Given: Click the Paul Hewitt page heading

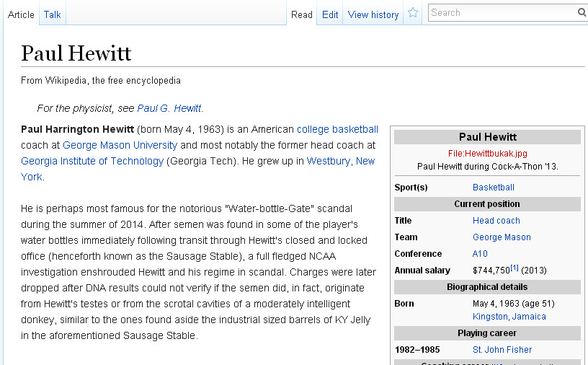Looking at the screenshot, I should point(76,53).
